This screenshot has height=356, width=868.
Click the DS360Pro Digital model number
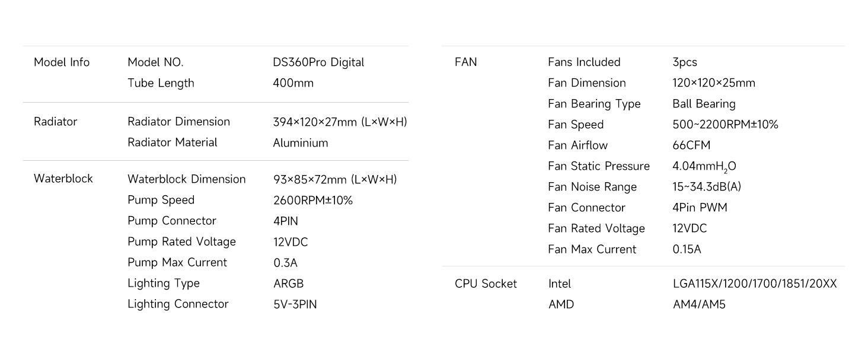(318, 62)
